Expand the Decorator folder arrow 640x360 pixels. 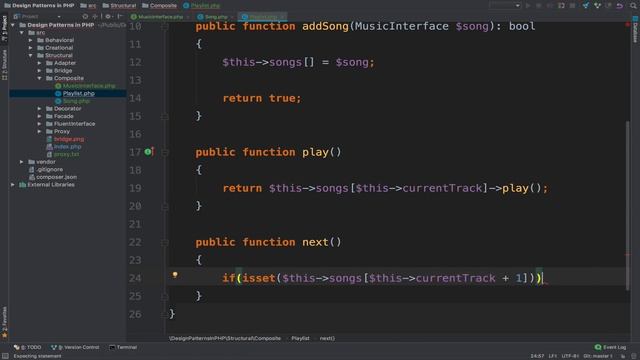pyautogui.click(x=40, y=109)
